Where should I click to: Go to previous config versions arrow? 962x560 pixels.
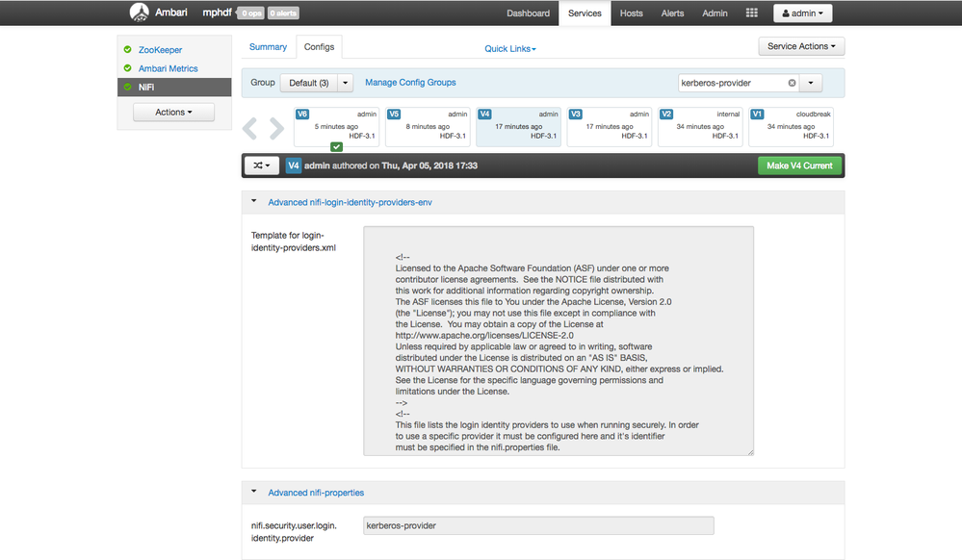(x=249, y=128)
